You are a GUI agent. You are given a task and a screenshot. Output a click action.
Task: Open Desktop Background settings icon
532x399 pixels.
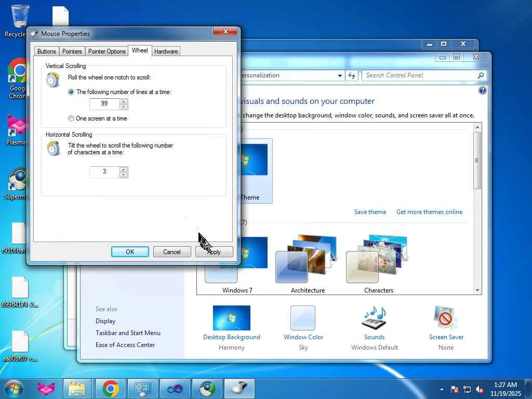pyautogui.click(x=231, y=318)
